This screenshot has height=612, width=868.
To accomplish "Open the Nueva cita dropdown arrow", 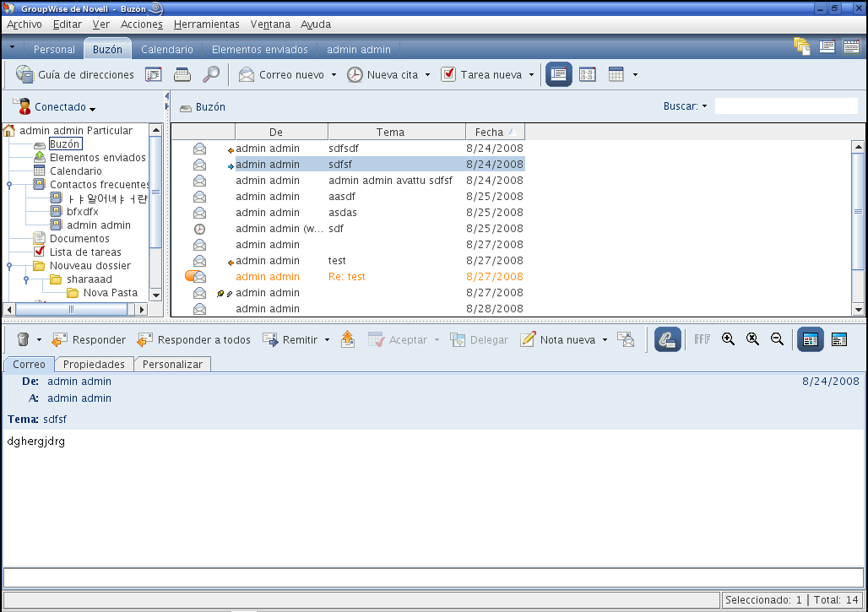I will coord(427,74).
